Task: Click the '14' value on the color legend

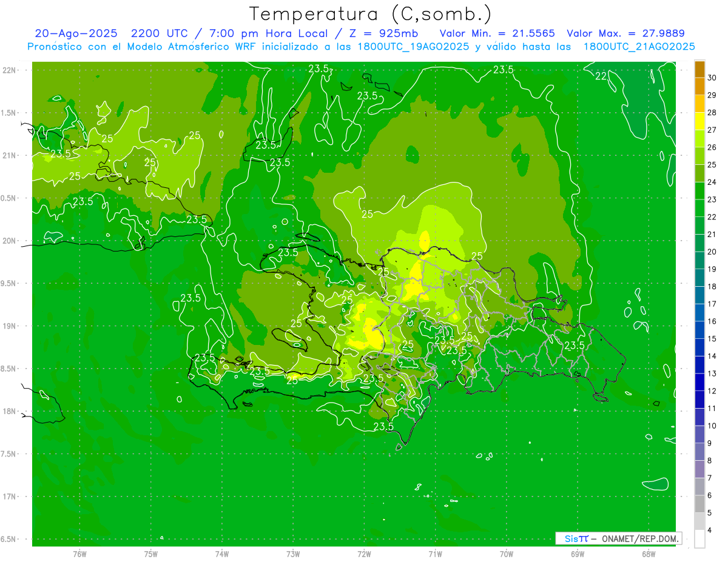Action: [x=712, y=356]
